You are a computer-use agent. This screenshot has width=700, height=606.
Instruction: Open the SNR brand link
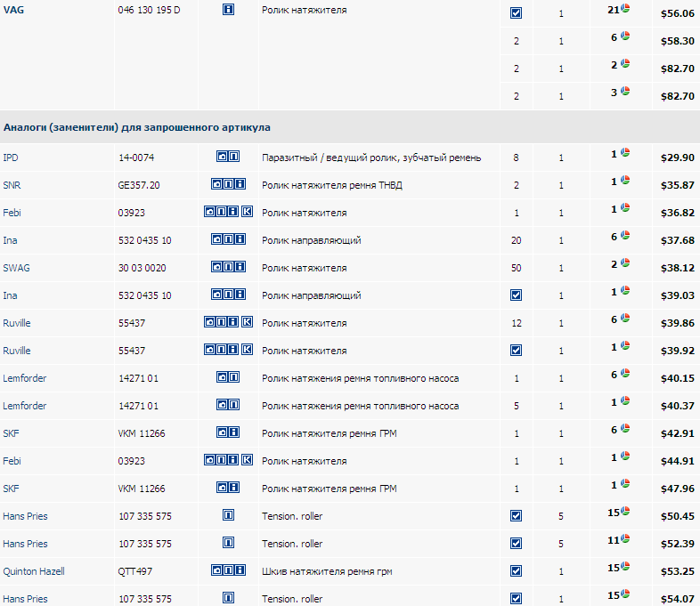(x=12, y=185)
